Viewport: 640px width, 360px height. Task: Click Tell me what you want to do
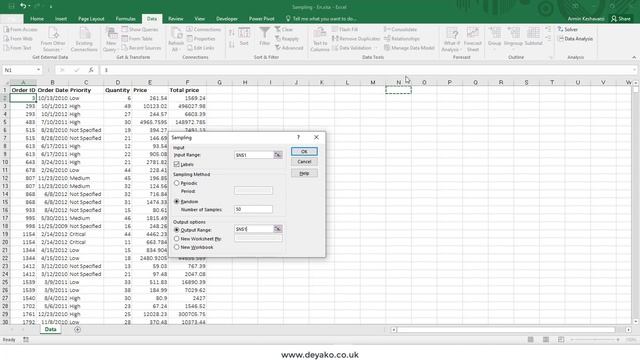(x=321, y=19)
